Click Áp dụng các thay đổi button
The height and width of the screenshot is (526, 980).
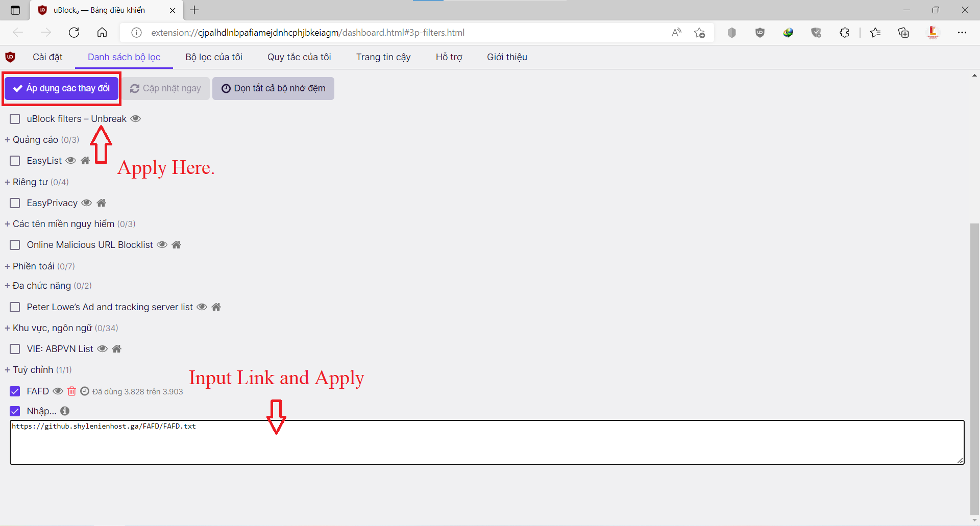tap(62, 88)
